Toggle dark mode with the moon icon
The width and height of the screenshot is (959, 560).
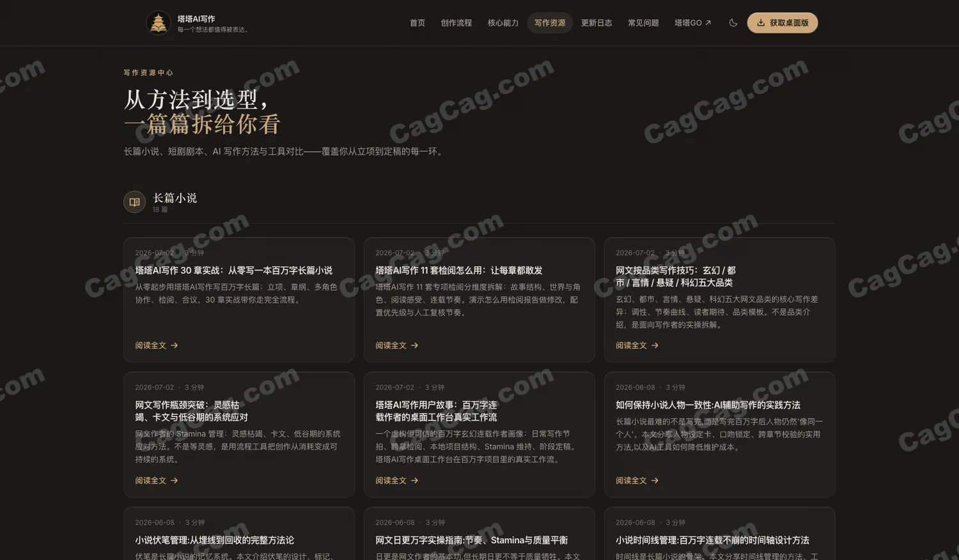(x=733, y=23)
